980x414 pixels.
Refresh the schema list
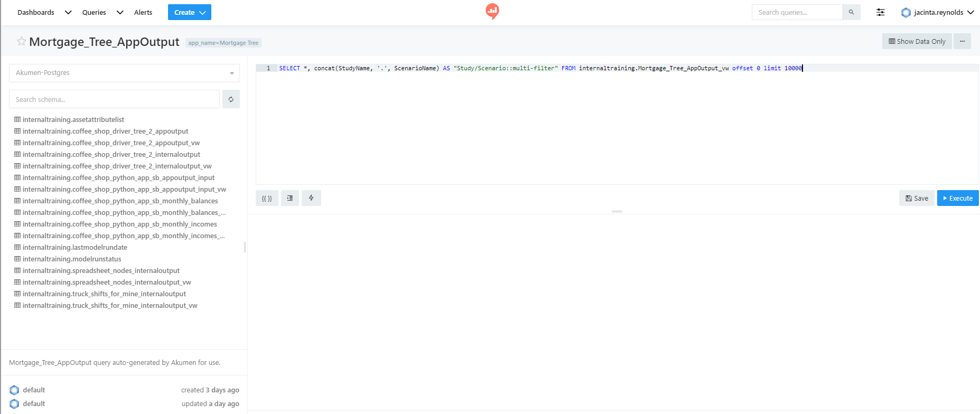(231, 99)
